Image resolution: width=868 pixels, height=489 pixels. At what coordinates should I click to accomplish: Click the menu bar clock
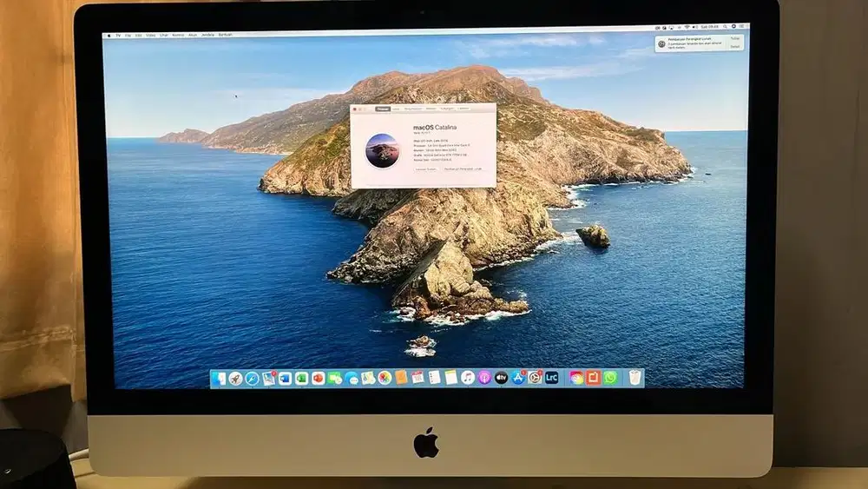click(709, 27)
